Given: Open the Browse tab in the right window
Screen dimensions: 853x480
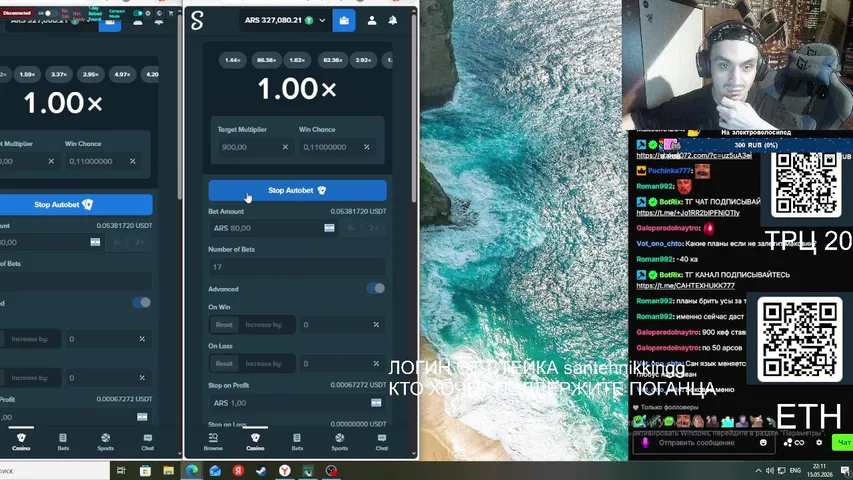Looking at the screenshot, I should [213, 441].
